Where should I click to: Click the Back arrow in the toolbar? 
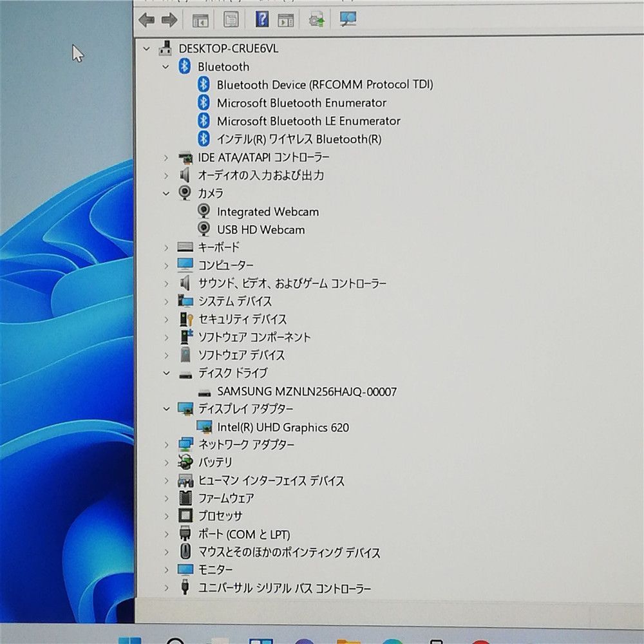[147, 20]
